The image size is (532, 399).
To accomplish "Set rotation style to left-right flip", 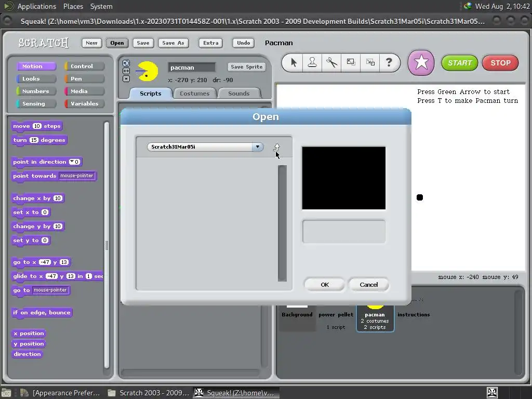I will click(x=126, y=71).
